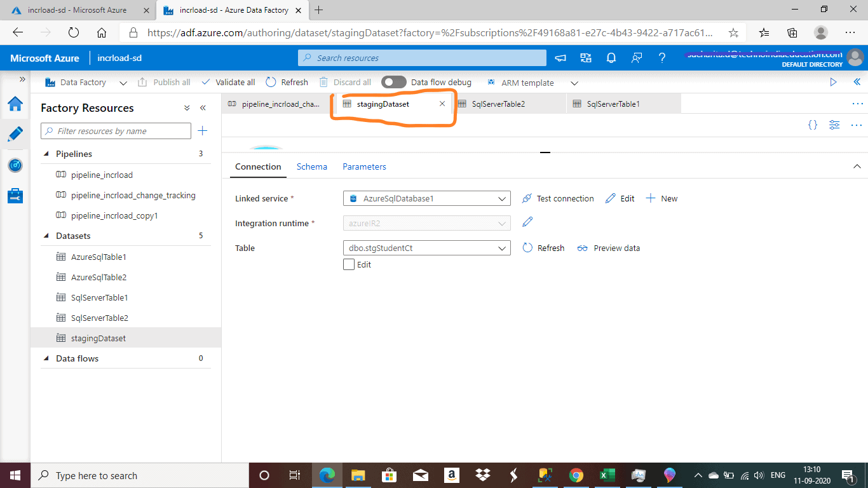
Task: Switch to the Microsoft Azure browser tab
Action: tap(76, 10)
